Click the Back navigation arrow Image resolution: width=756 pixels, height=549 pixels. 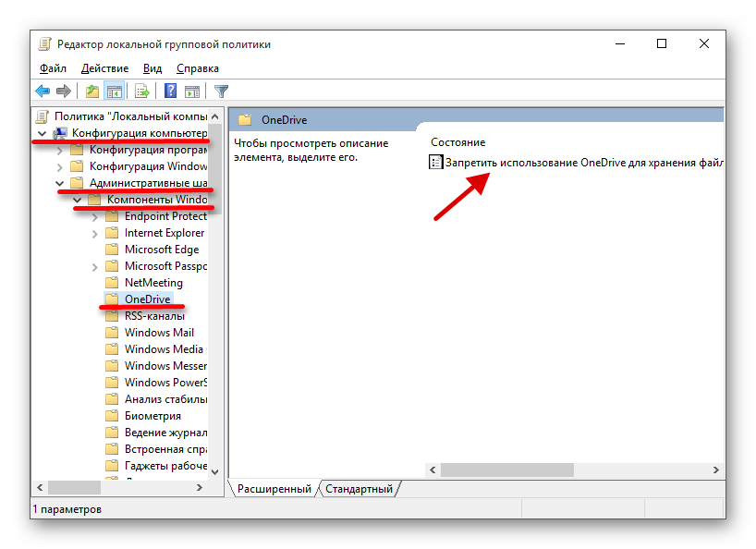[x=42, y=91]
